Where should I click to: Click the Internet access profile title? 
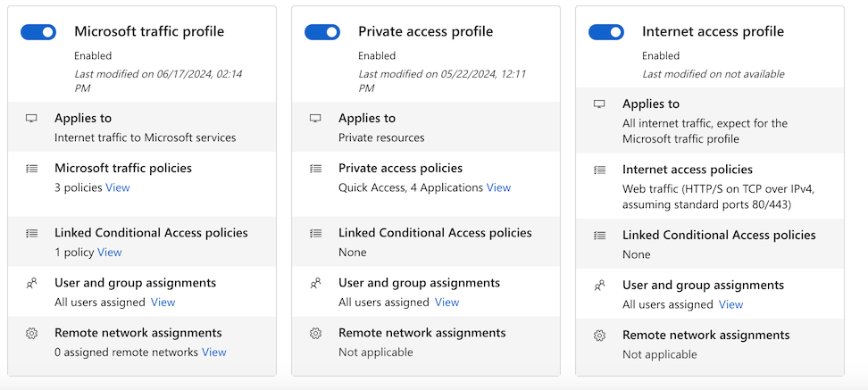713,31
